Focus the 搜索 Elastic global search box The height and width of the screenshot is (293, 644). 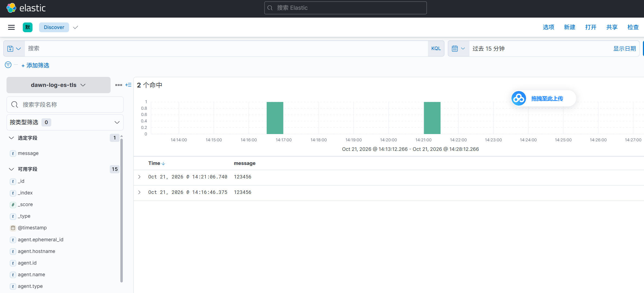[345, 8]
